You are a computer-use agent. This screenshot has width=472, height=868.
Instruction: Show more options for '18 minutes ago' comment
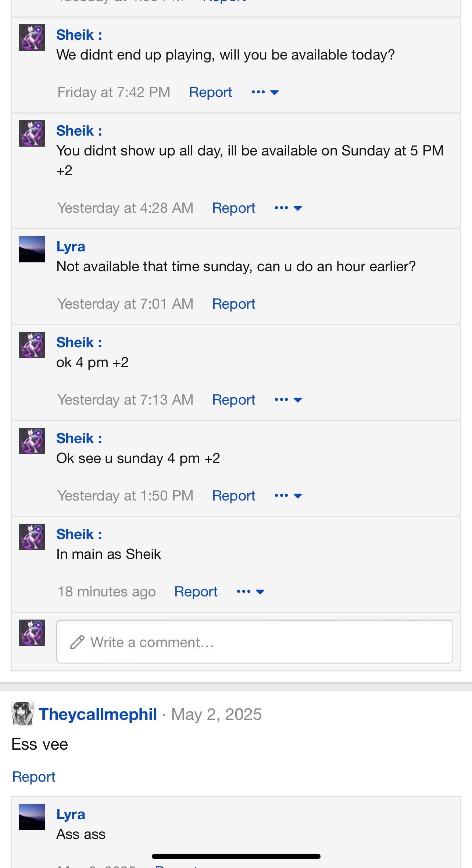pos(251,592)
